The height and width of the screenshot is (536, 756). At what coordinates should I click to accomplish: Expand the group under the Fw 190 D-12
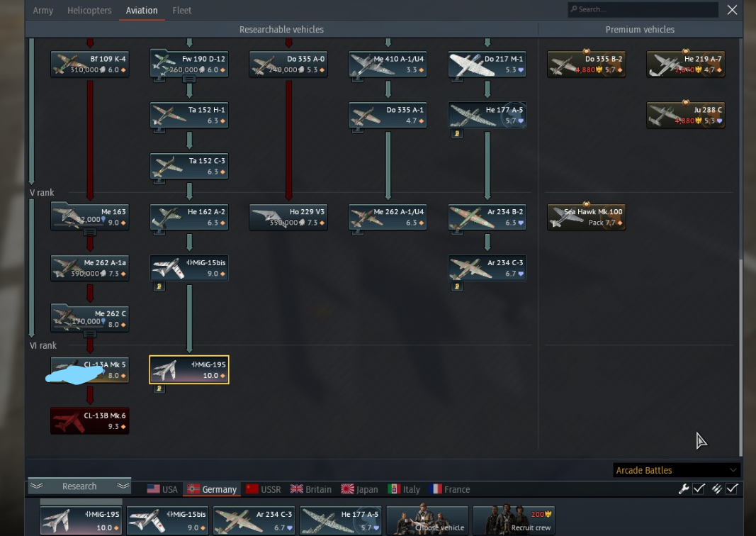click(189, 79)
